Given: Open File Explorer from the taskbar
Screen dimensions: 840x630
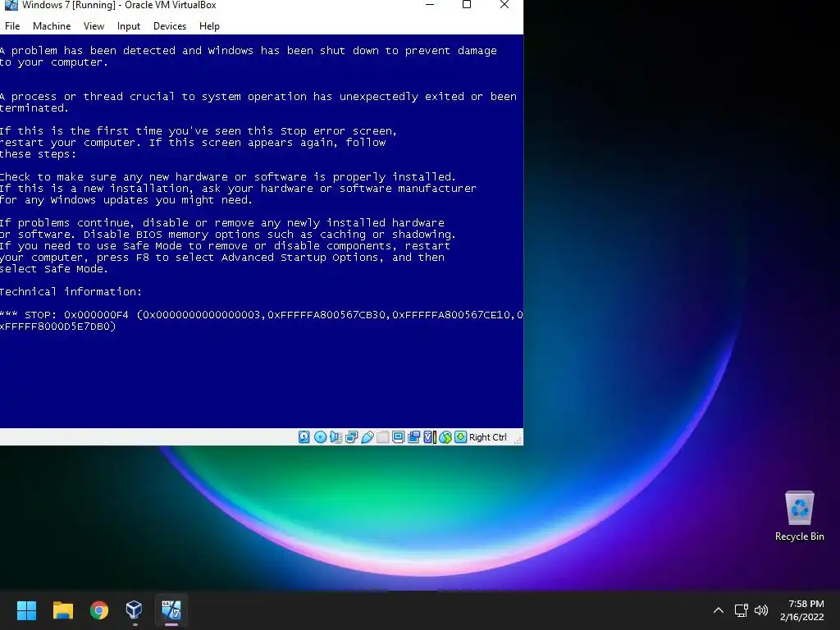Looking at the screenshot, I should 62,610.
